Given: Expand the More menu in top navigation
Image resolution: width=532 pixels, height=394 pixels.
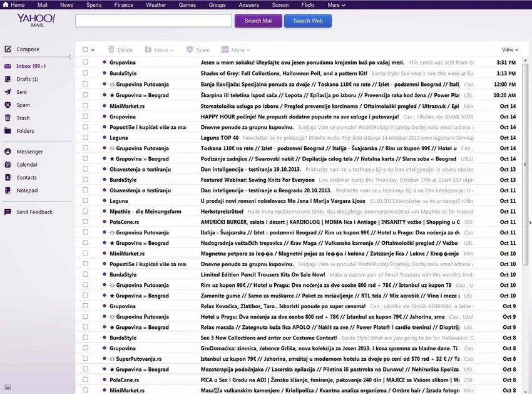Looking at the screenshot, I should pyautogui.click(x=336, y=5).
